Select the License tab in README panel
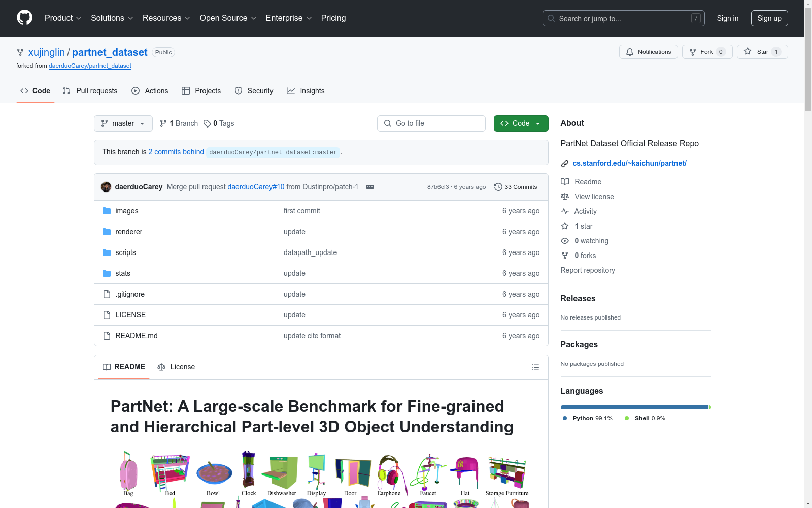812x508 pixels. (x=176, y=367)
